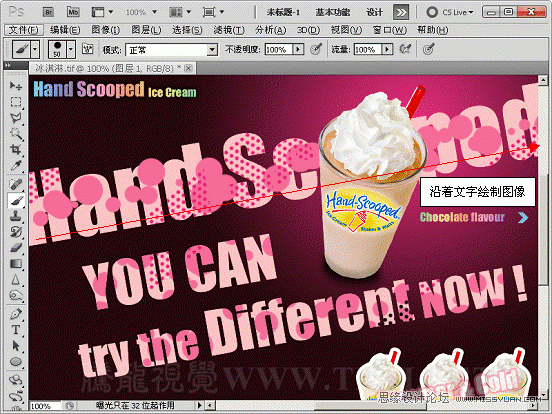Open the 图层(L) menu
This screenshot has width=552, height=414.
tap(146, 30)
